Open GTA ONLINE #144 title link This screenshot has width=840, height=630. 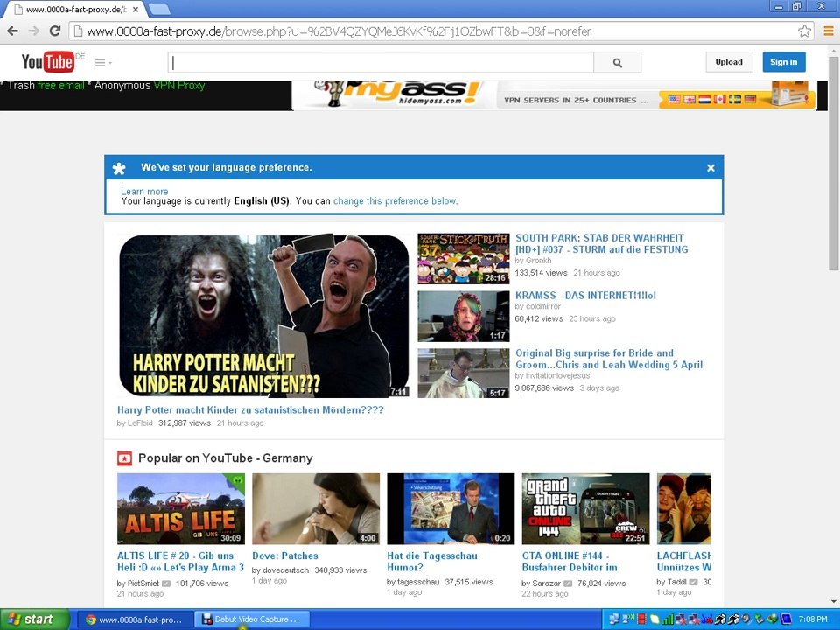pos(570,562)
